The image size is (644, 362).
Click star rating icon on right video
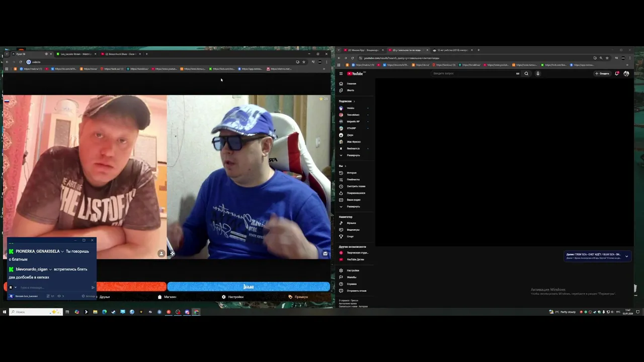click(321, 99)
